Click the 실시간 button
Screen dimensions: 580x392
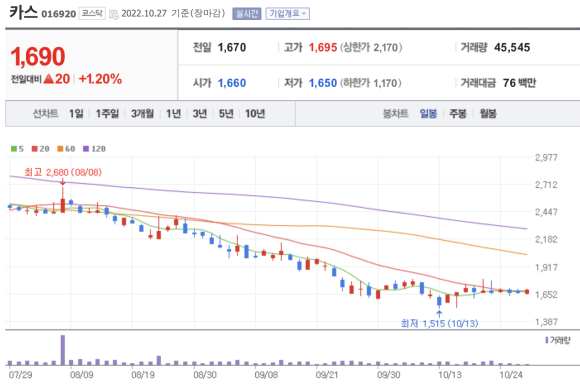247,14
